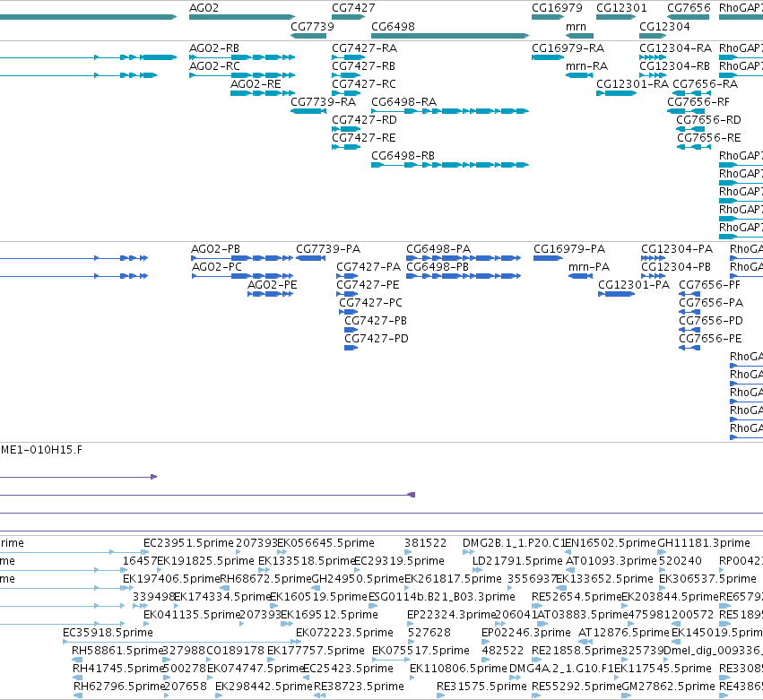Click the ME1-010H15.F BAC label
Viewport: 763px width, 700px height.
41,450
